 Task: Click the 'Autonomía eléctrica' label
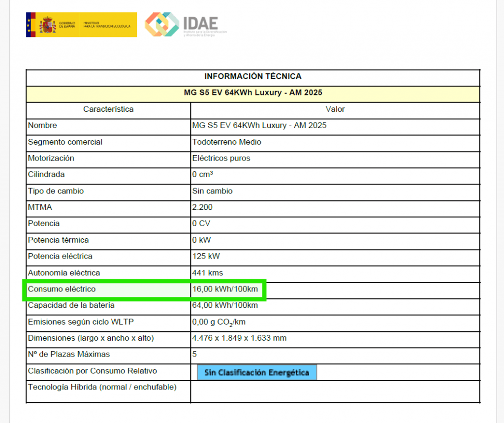point(64,273)
